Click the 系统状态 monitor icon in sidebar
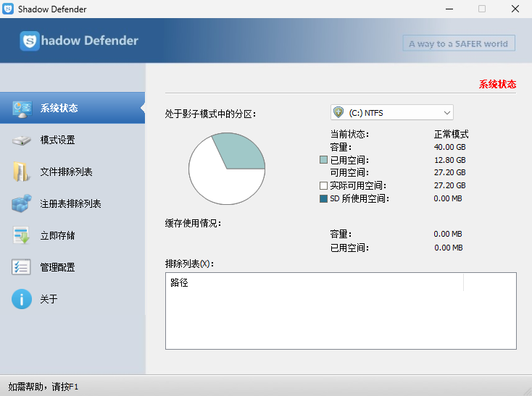This screenshot has height=396, width=532. tap(22, 109)
